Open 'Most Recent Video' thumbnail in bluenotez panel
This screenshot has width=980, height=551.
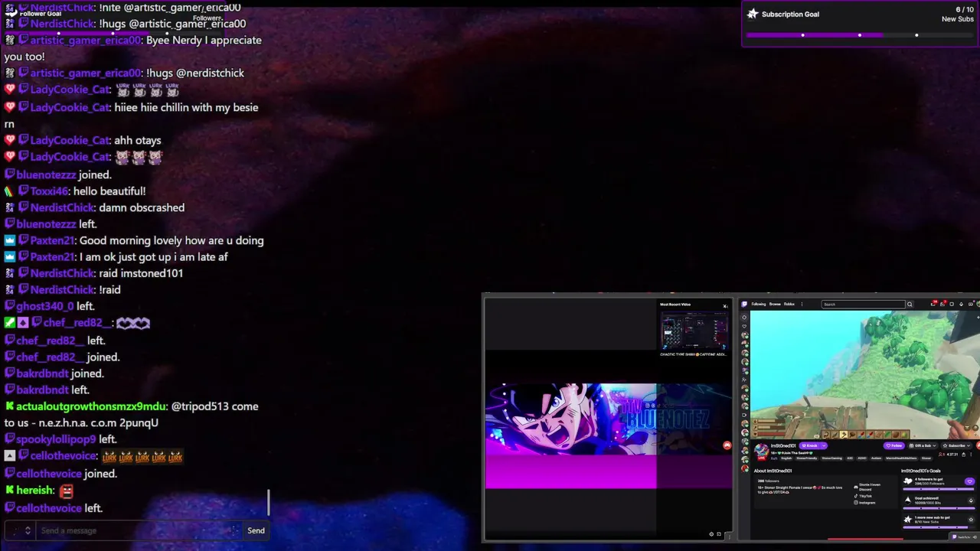(x=694, y=331)
